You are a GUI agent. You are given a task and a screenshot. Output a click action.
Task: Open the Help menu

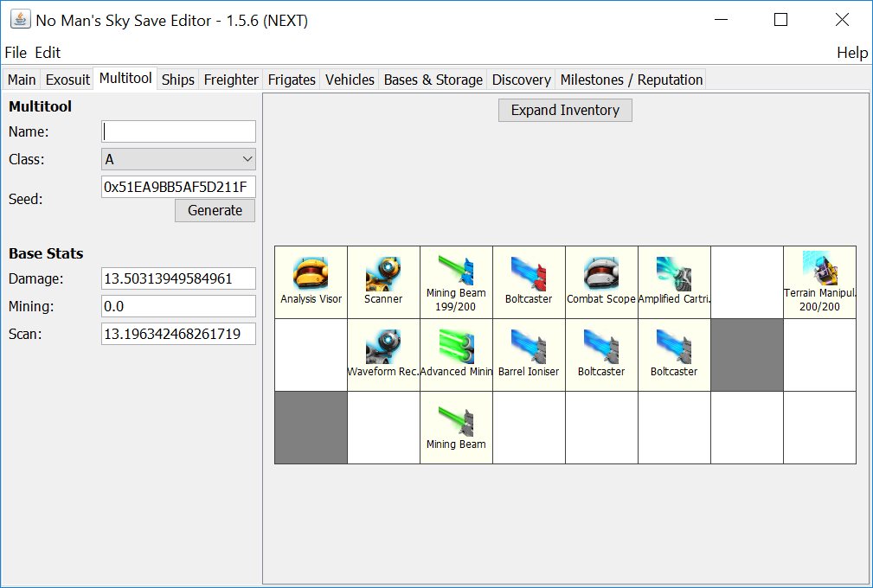[852, 53]
